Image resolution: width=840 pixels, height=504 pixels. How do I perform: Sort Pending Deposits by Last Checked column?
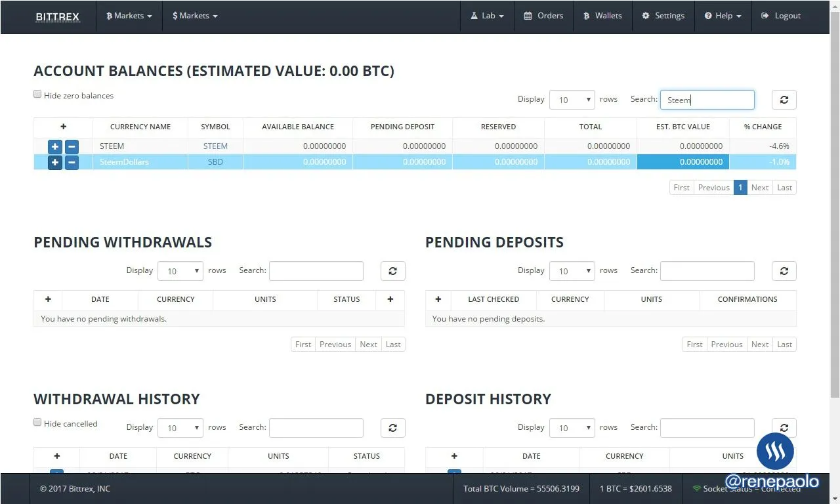[493, 299]
